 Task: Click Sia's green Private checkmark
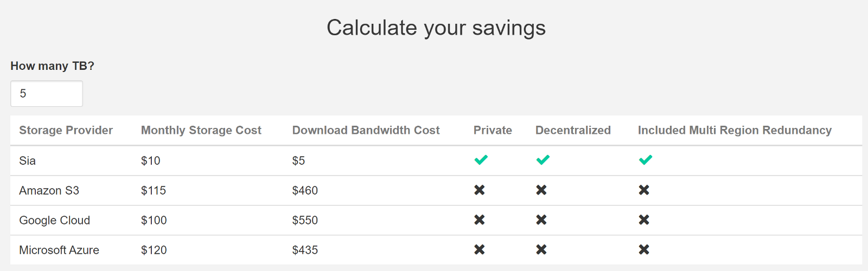click(x=481, y=160)
